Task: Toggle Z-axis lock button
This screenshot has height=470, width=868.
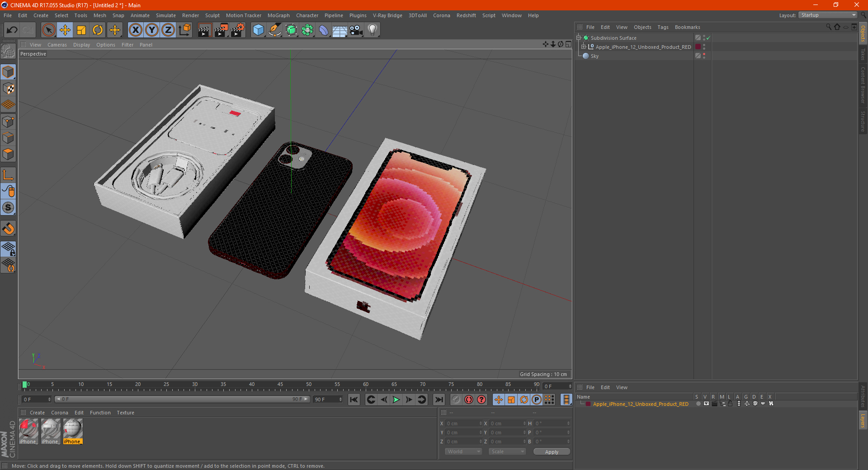Action: coord(168,30)
